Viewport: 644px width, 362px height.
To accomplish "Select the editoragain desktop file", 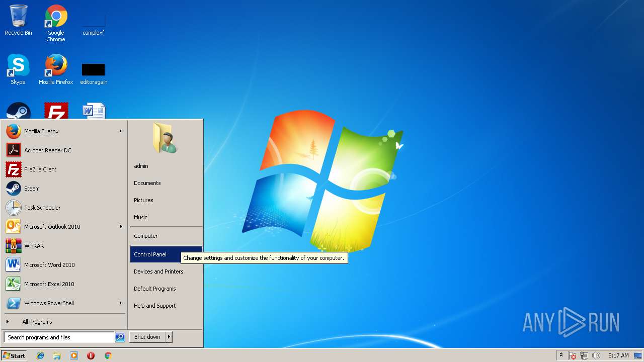I will point(94,73).
